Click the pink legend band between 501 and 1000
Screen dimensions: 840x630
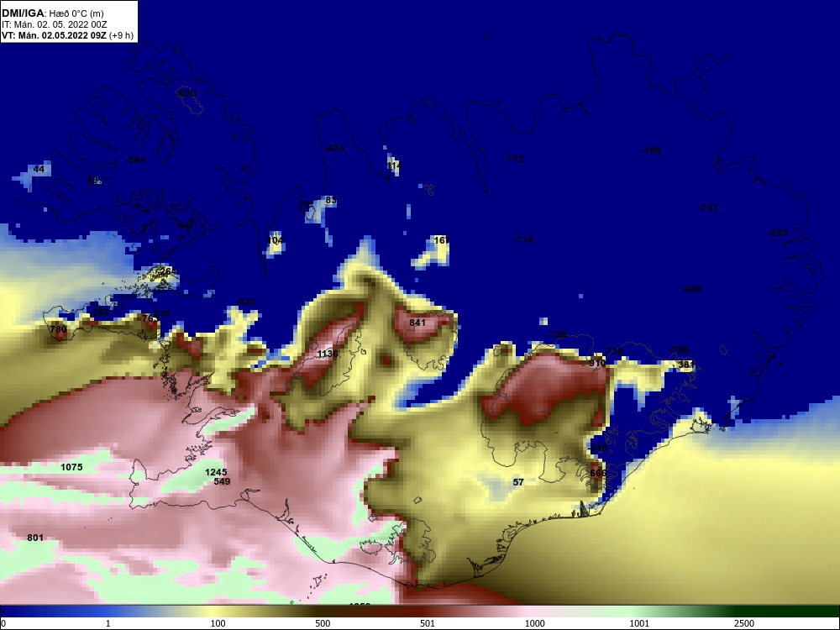tap(472, 612)
